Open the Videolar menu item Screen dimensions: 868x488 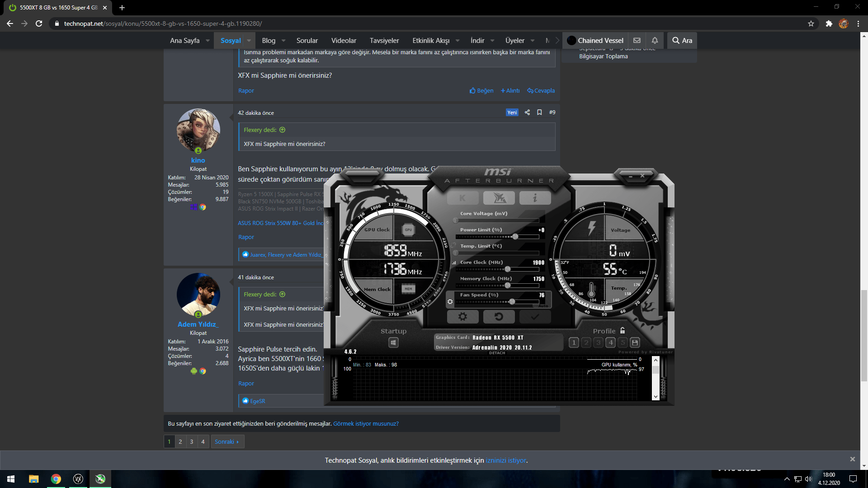pos(344,41)
